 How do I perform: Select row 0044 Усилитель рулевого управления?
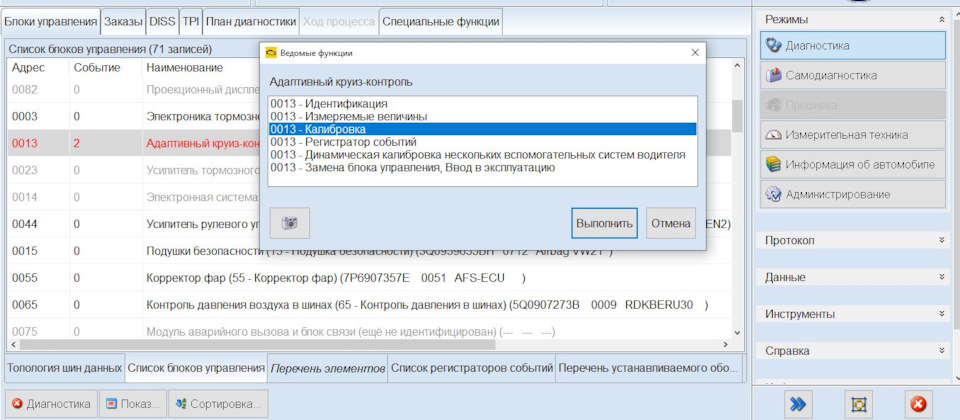tap(133, 224)
